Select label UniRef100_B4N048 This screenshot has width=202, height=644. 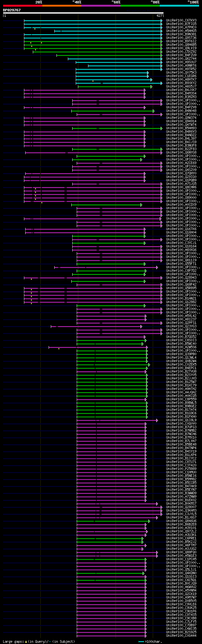click(x=181, y=111)
